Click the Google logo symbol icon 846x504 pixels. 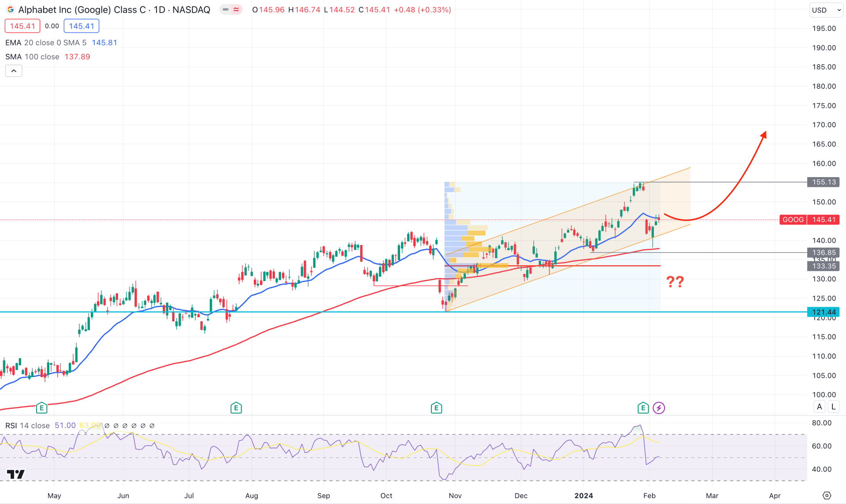tap(10, 10)
